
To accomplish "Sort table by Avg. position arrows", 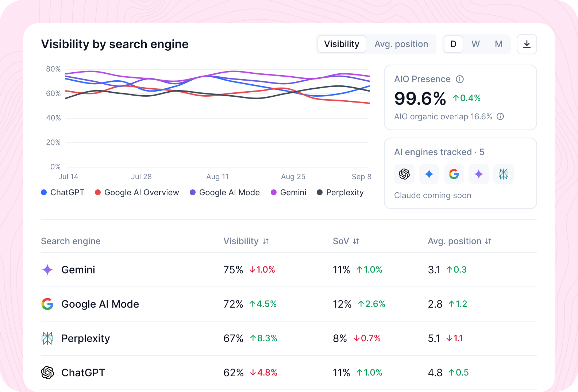I will (488, 241).
